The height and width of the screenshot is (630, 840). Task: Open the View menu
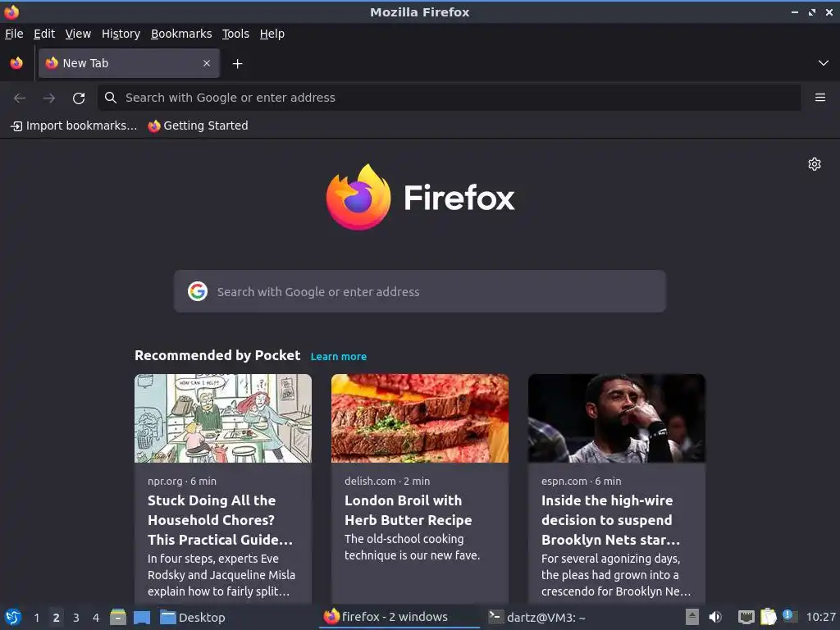click(78, 34)
